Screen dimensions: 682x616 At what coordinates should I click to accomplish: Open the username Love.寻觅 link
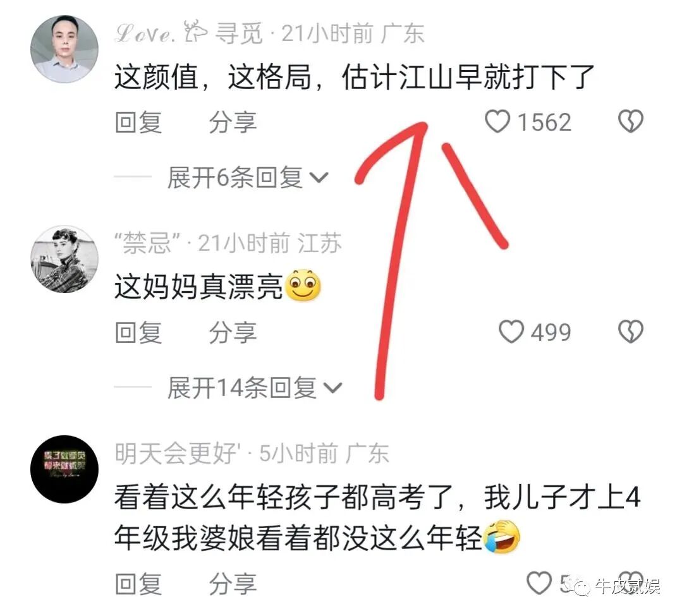[188, 33]
